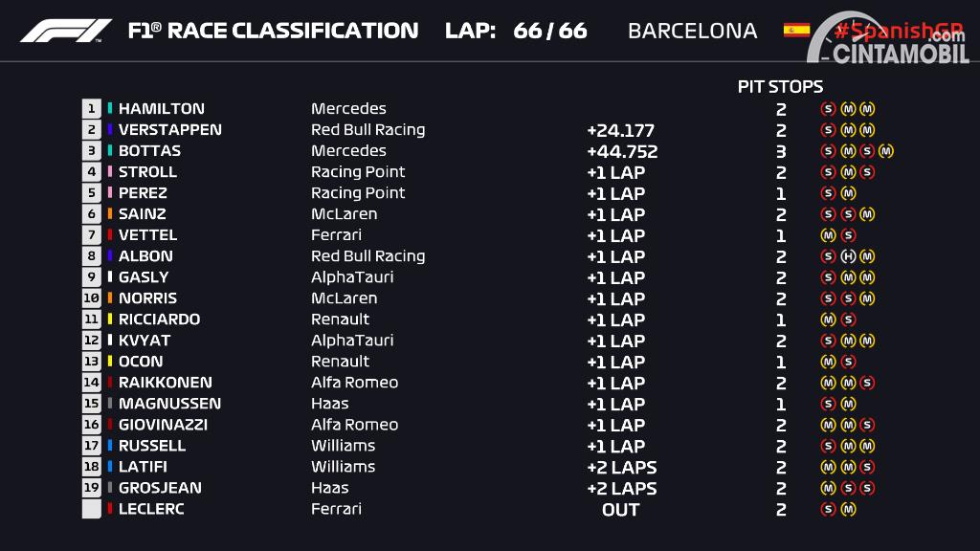Click the F1 logo in the header

coord(66,31)
